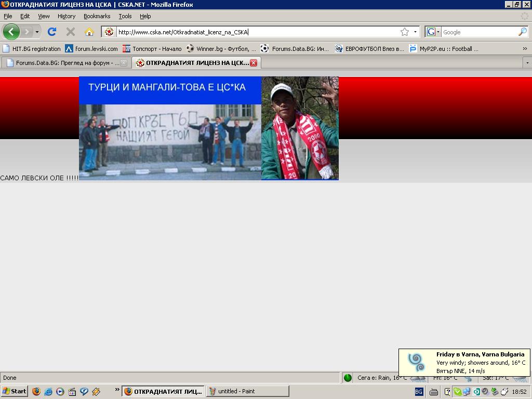Expand the list all tabs dropdown
The width and height of the screenshot is (532, 399).
tap(527, 63)
